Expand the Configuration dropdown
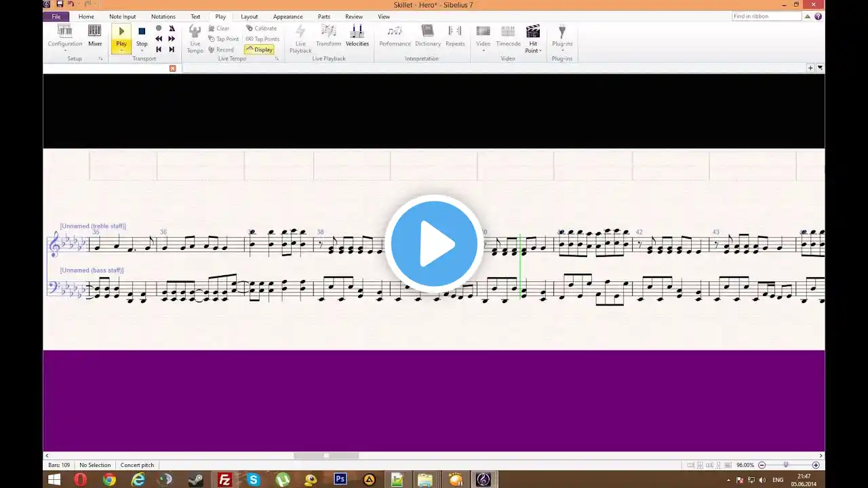 (65, 39)
